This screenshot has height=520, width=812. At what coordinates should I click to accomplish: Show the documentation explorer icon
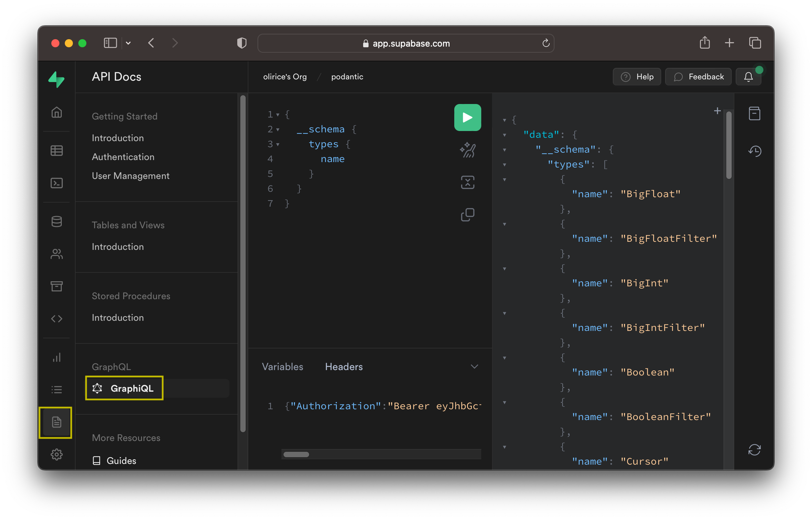[754, 113]
